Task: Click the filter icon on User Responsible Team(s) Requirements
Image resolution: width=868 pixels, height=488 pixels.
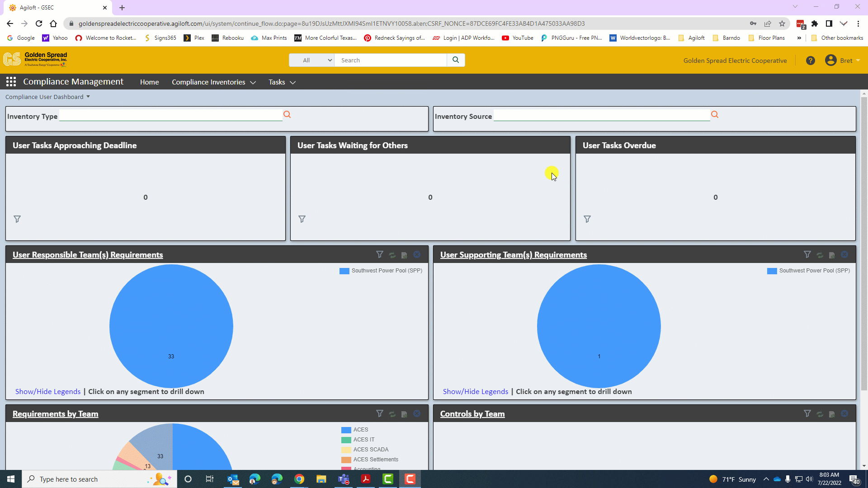Action: (x=379, y=254)
